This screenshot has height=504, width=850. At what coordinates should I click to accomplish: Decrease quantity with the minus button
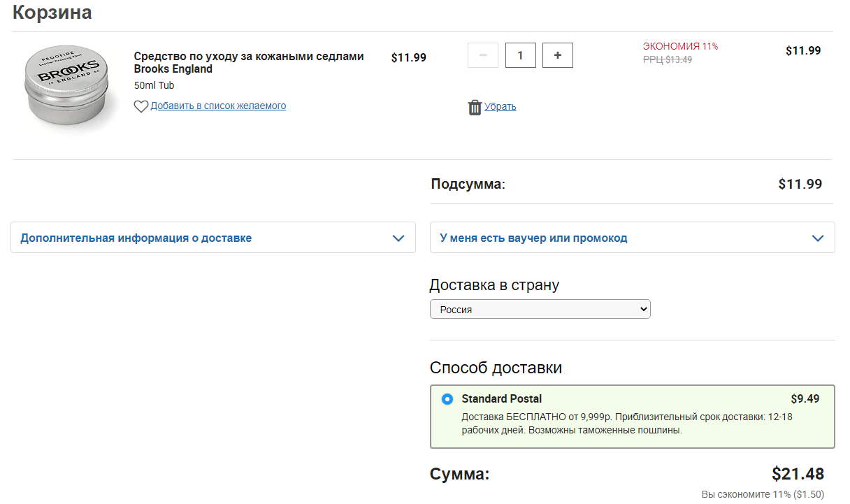483,55
